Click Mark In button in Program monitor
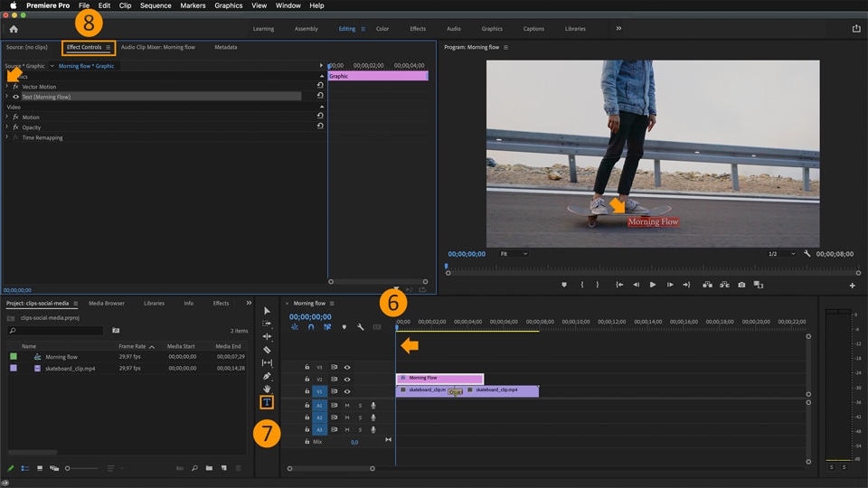 pos(581,285)
